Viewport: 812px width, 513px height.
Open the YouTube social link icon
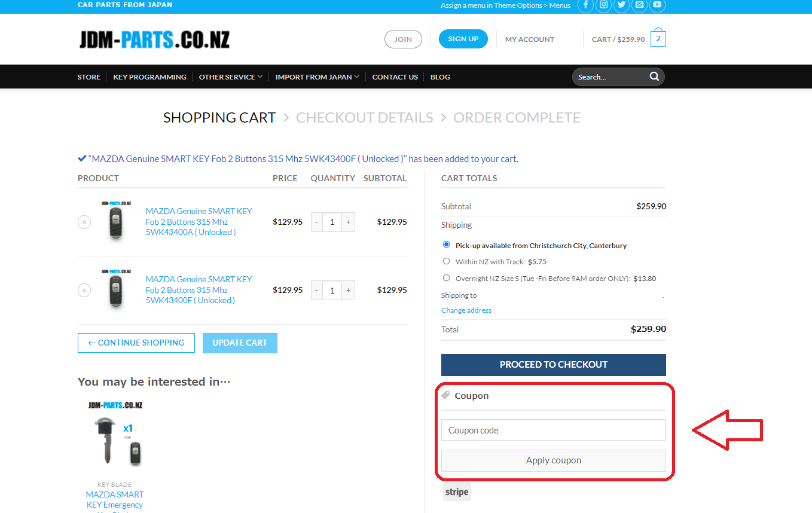pos(657,5)
